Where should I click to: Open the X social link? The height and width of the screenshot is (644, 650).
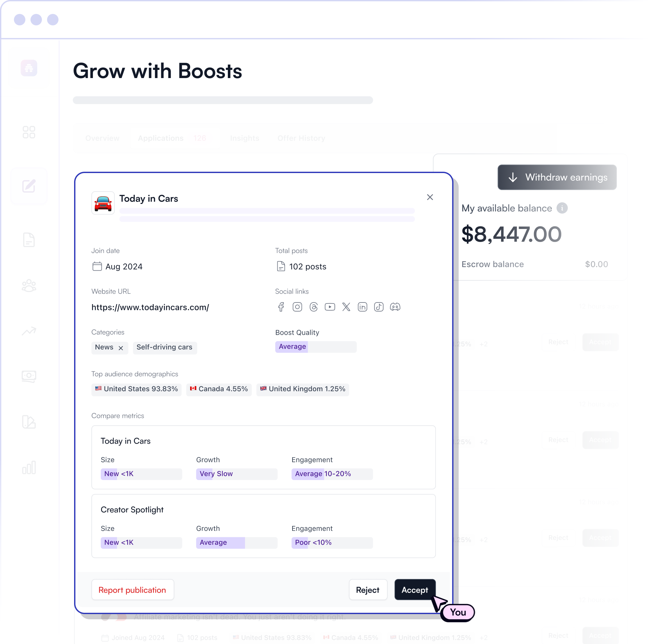[346, 307]
